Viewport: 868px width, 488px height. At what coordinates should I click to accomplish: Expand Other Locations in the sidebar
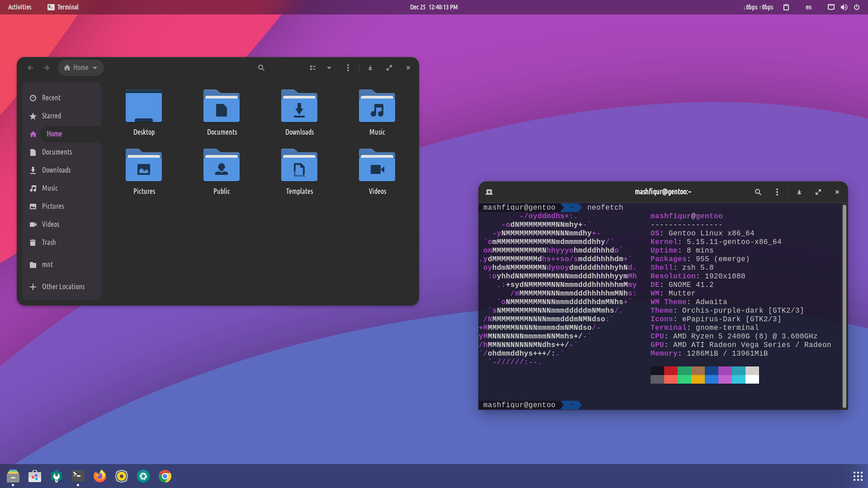click(x=61, y=286)
